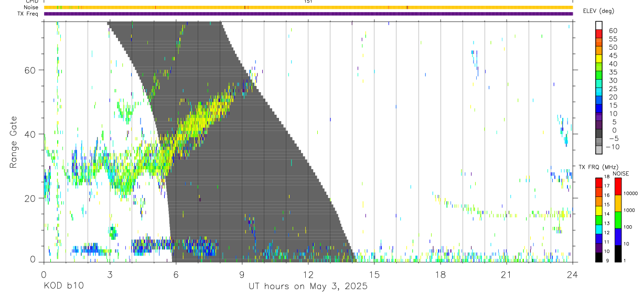The height and width of the screenshot is (297, 644).
Task: Click the yellow segment of ELEV color bar
Action: tap(599, 60)
